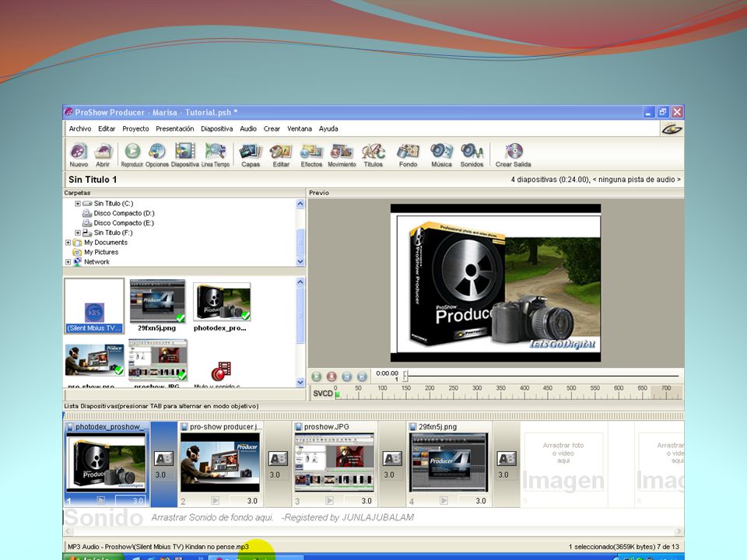The height and width of the screenshot is (560, 747).
Task: Open the Archivo menu
Action: click(80, 128)
